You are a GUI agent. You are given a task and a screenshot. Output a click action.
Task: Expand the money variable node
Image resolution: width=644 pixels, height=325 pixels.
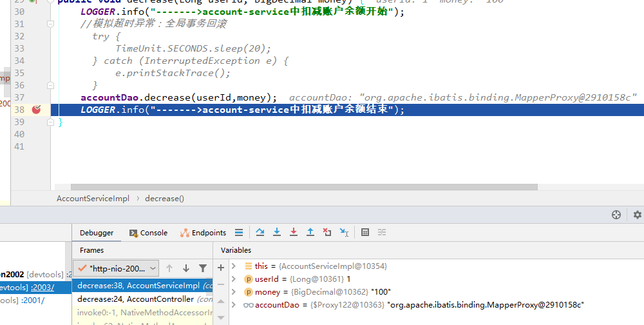point(234,291)
